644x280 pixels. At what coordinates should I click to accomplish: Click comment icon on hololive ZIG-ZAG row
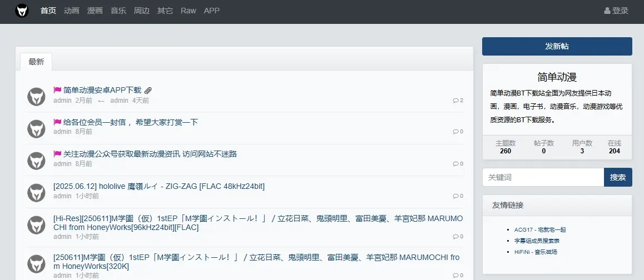click(x=455, y=196)
